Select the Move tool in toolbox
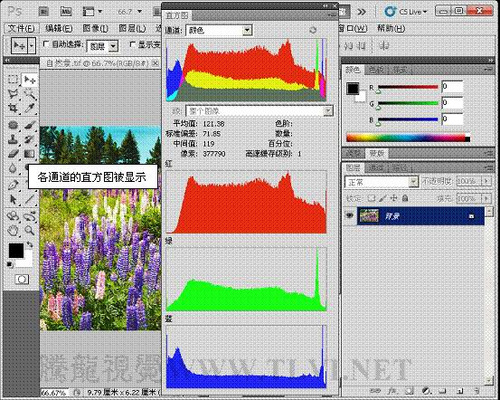This screenshot has height=400, width=500. tap(30, 80)
